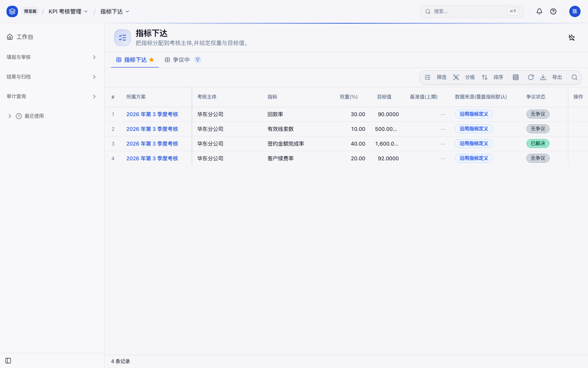This screenshot has width=588, height=368.
Task: Go to 工作台 in the sidebar
Action: (52, 37)
